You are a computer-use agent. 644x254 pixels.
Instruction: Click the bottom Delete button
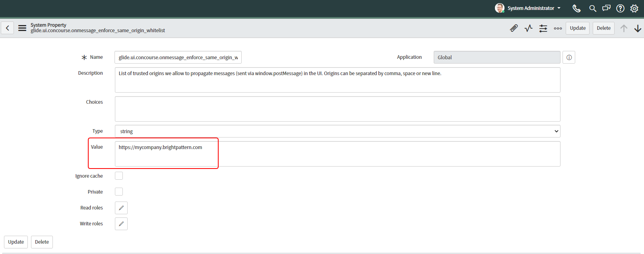(x=42, y=242)
